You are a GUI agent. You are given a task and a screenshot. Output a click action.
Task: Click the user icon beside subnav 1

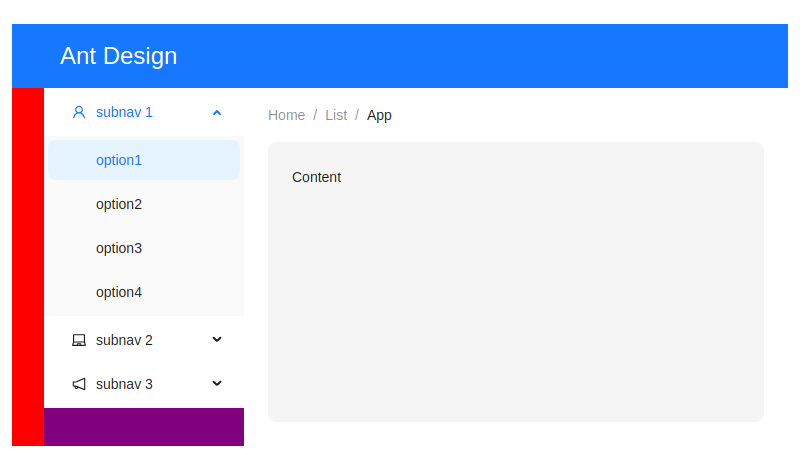point(79,112)
